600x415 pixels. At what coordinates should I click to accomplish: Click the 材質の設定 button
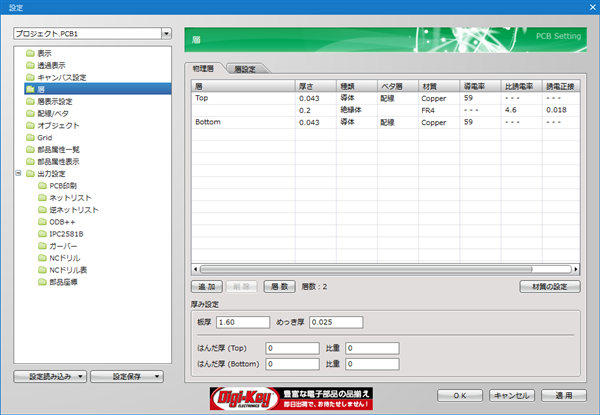pyautogui.click(x=549, y=286)
